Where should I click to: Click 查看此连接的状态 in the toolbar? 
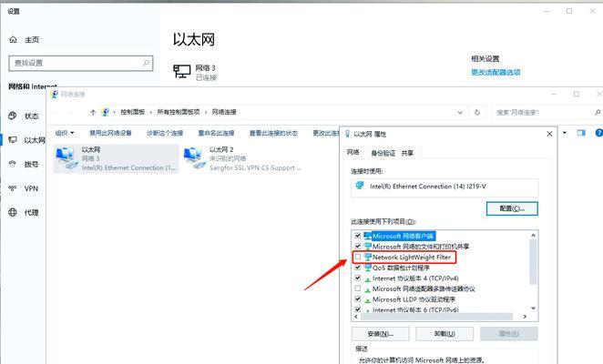pos(273,133)
